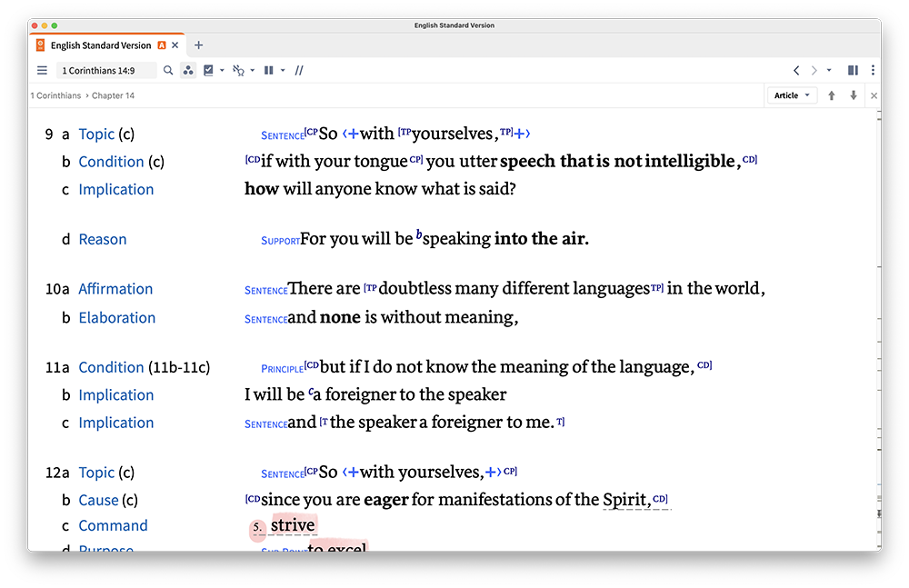Close the English Standard Version tab
Viewport: 909px width, 588px height.
coord(175,45)
